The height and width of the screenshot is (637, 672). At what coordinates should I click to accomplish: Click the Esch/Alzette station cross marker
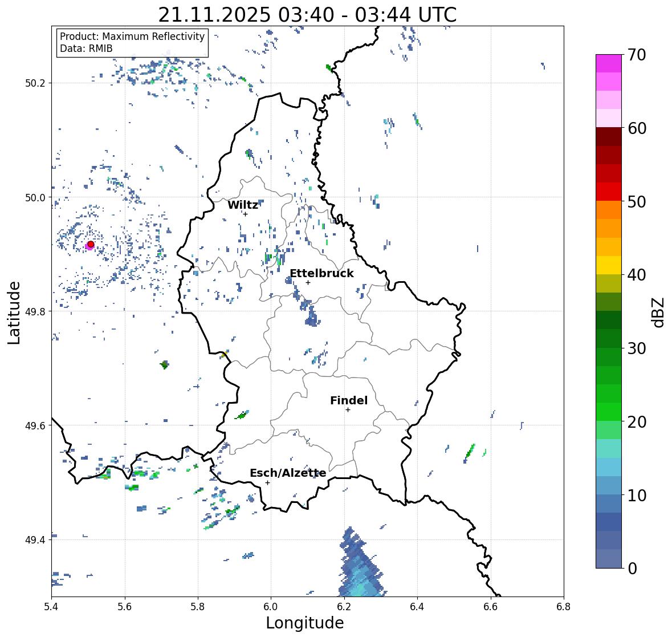point(267,482)
